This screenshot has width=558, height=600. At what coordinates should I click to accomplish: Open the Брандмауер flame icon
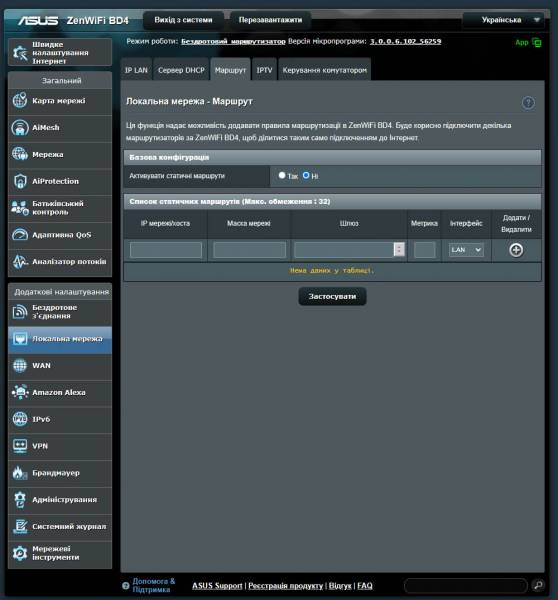[x=20, y=473]
